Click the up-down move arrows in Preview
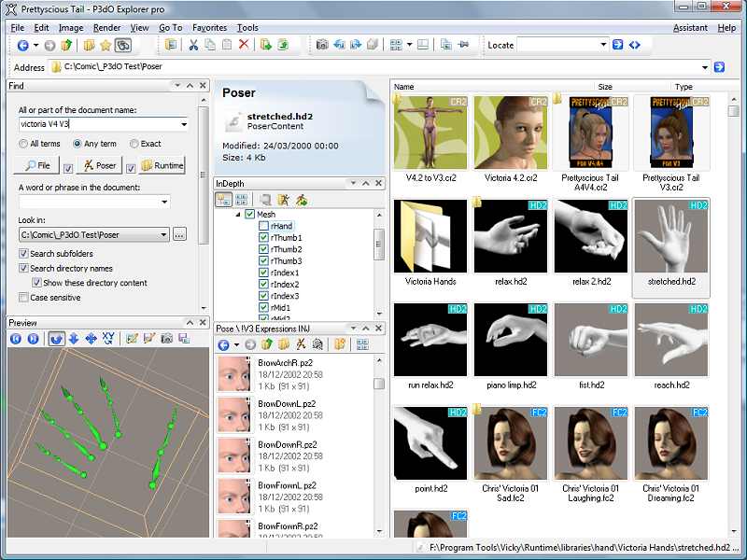The image size is (747, 560). coord(74,339)
